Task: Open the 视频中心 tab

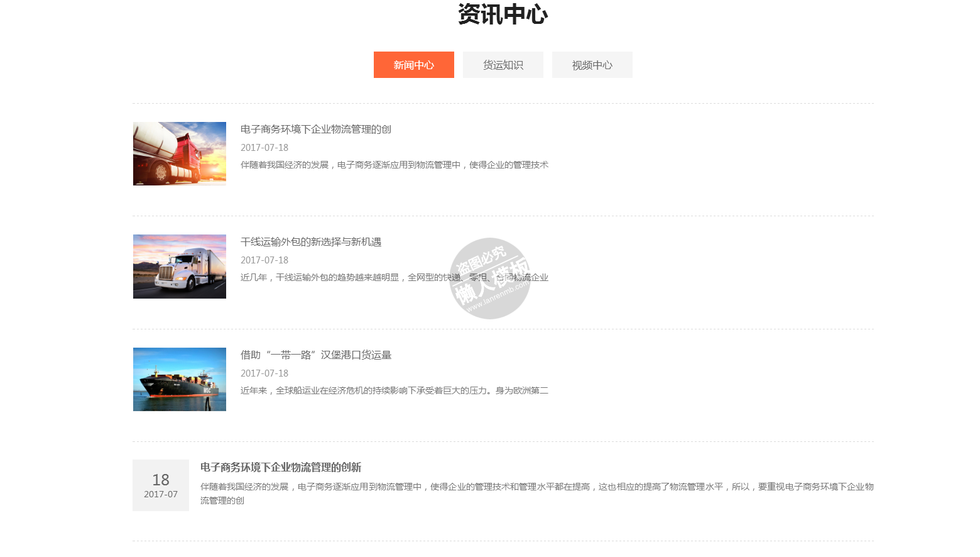Action: 592,65
